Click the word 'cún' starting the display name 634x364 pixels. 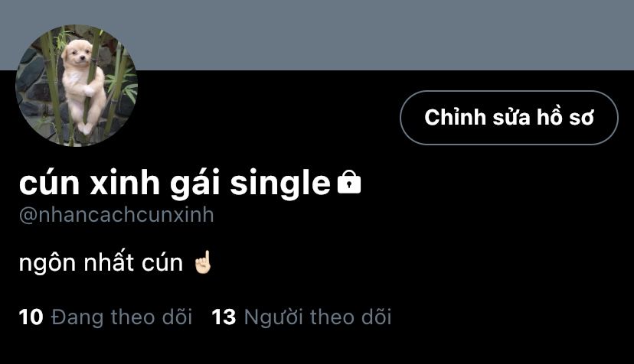pos(49,184)
